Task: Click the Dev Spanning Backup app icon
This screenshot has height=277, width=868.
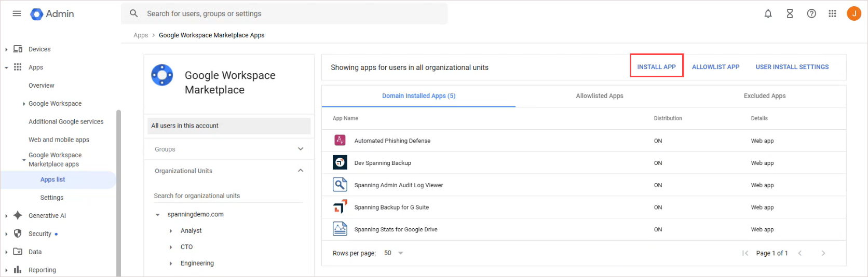Action: click(x=340, y=162)
